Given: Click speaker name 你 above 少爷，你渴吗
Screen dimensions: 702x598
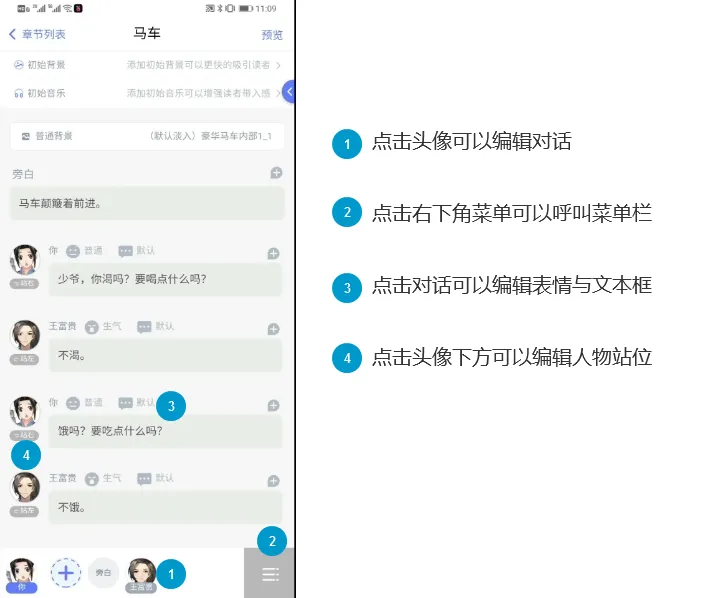Looking at the screenshot, I should pyautogui.click(x=53, y=251).
